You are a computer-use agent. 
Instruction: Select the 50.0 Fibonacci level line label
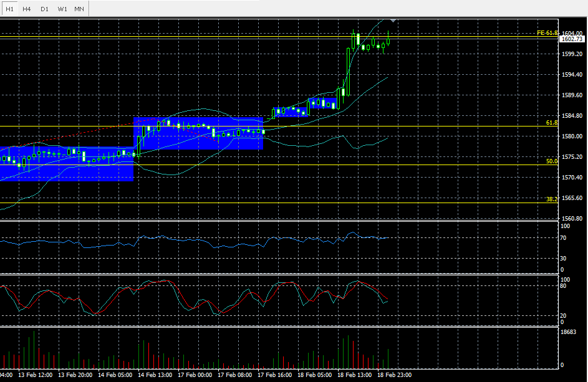[x=551, y=161]
